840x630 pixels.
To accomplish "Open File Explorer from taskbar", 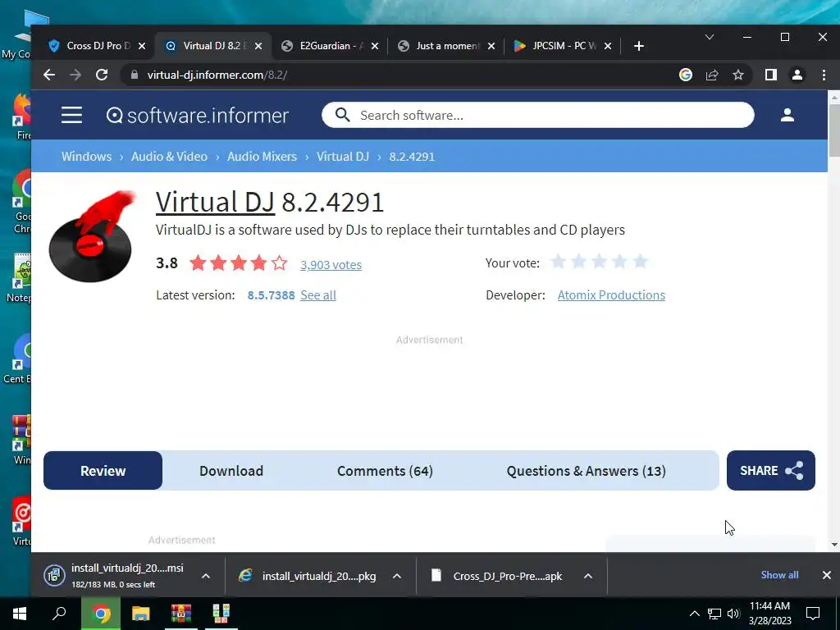I will (141, 614).
